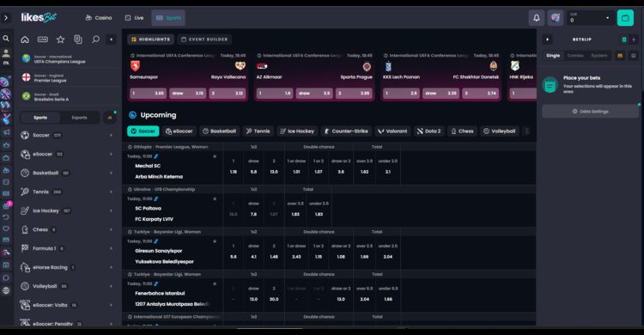Expand the Tennis category
Viewport: 644px width, 335px height.
[x=68, y=192]
